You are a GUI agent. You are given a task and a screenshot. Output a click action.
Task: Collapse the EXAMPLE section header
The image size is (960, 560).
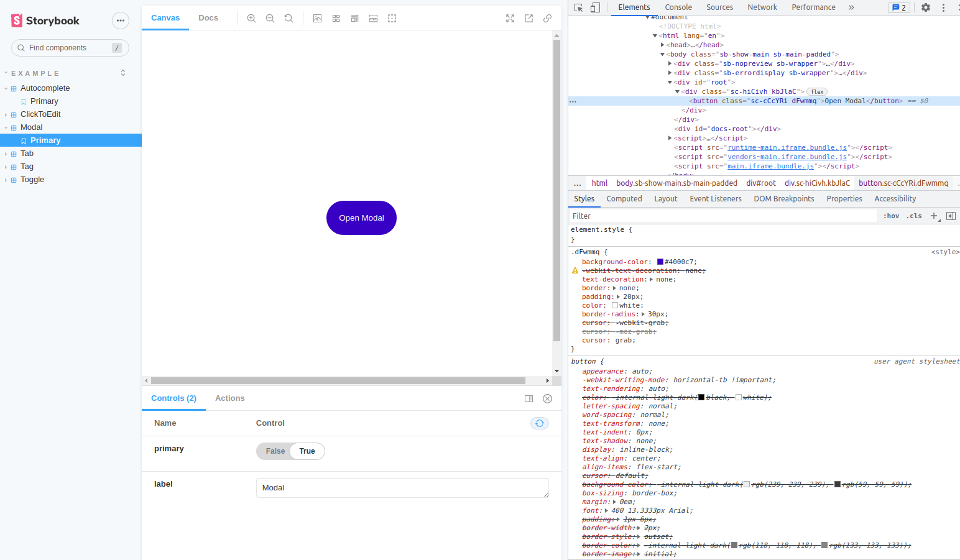pos(35,73)
